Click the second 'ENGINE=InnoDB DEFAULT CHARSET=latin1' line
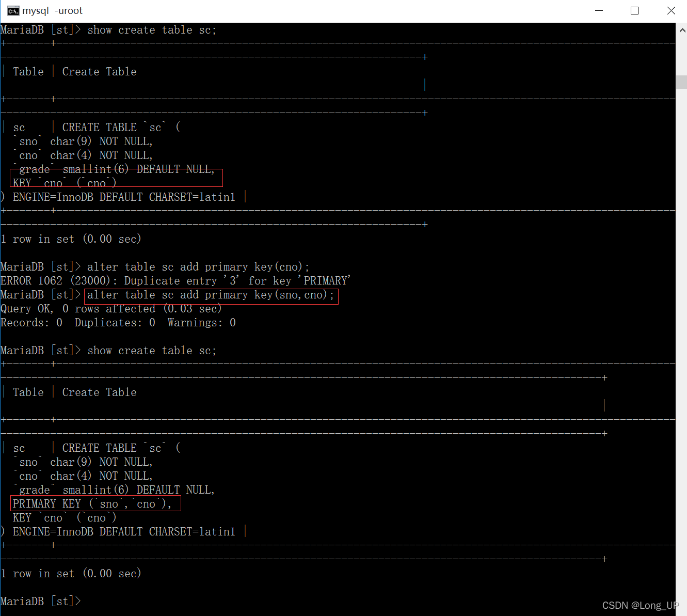Image resolution: width=687 pixels, height=616 pixels. click(124, 532)
